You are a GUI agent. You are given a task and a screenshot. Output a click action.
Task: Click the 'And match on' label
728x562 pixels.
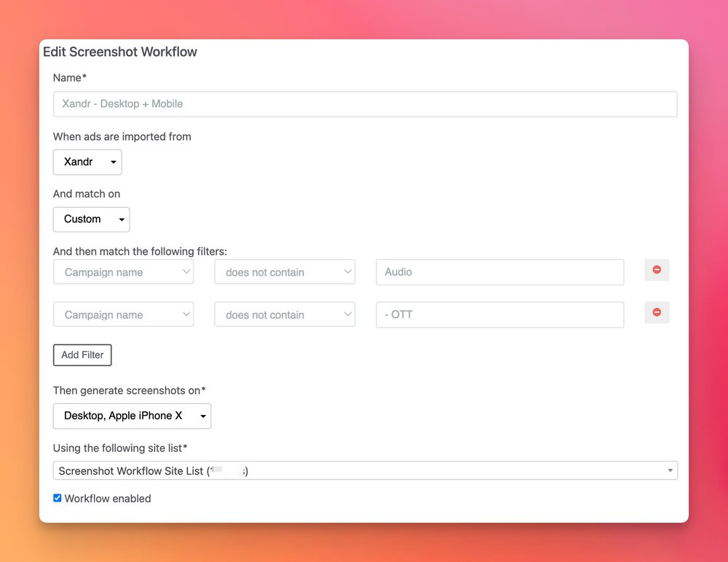point(87,194)
